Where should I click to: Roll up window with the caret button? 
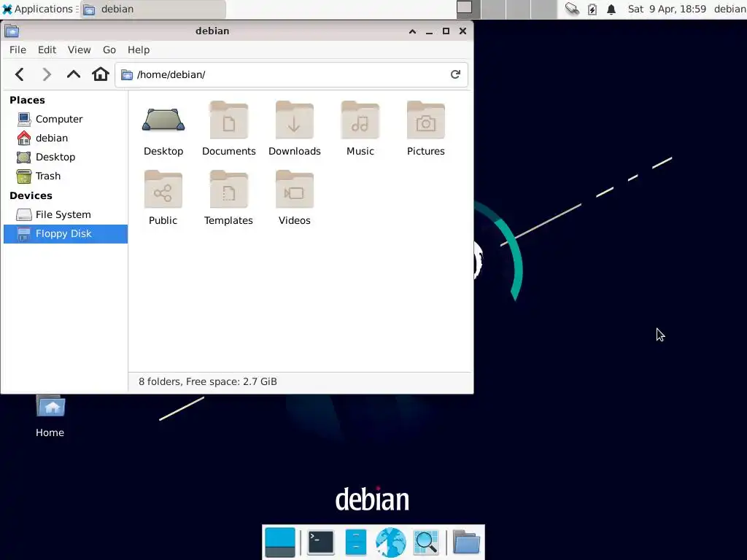(x=413, y=31)
